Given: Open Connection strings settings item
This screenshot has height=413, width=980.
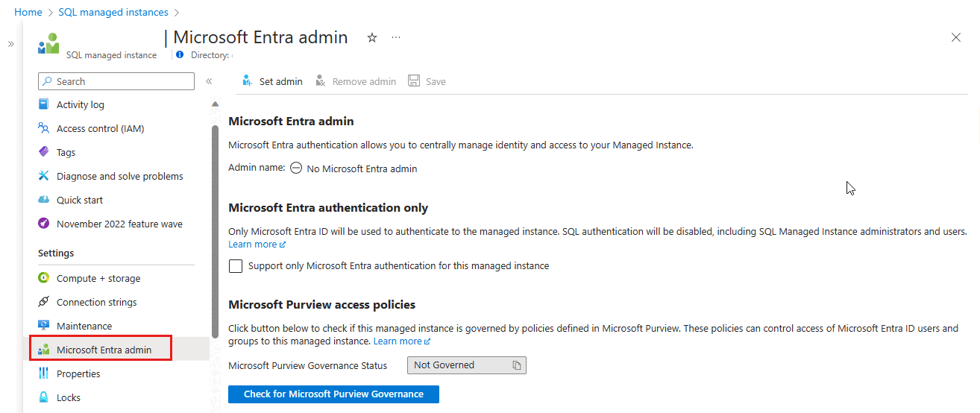Looking at the screenshot, I should (96, 302).
